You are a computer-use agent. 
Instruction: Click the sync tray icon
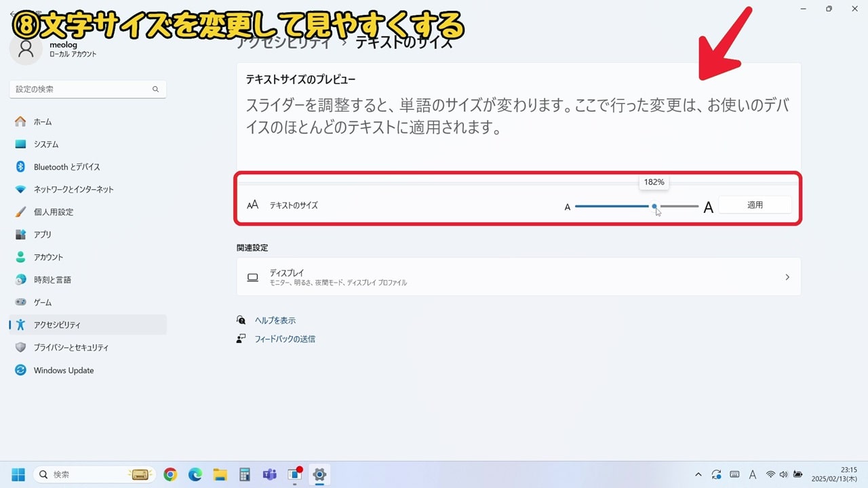[x=717, y=474]
